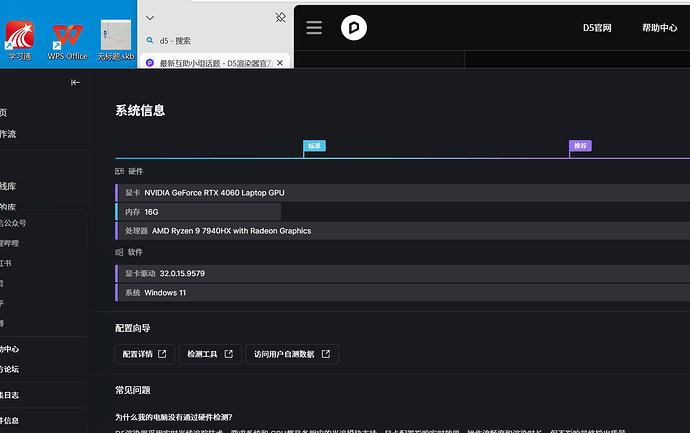690x433 pixels.
Task: Click the pin icon in the tab panel
Action: 280,18
